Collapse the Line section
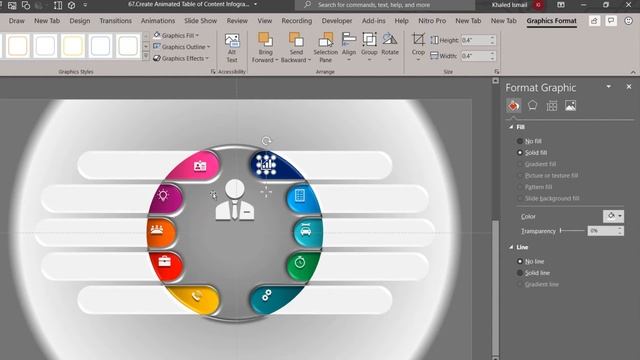 (511, 247)
